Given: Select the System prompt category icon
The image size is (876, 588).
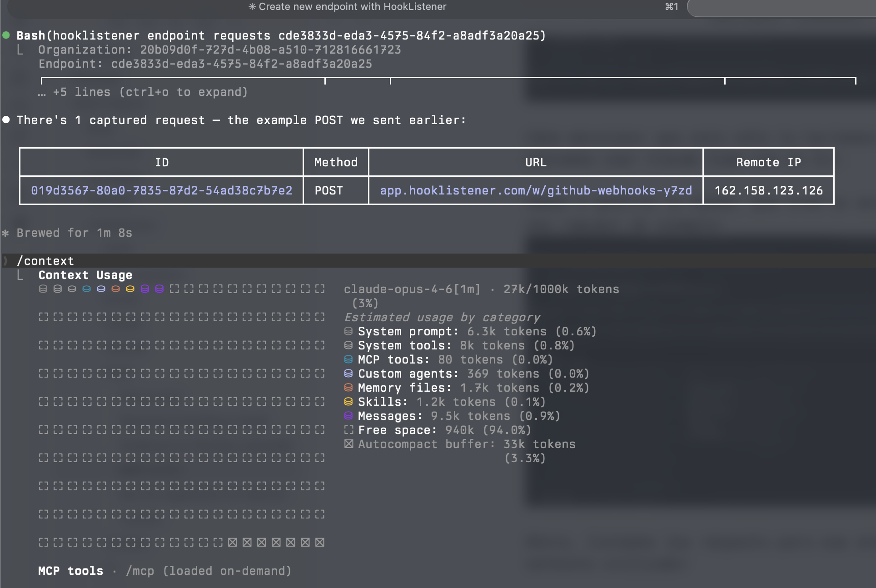Looking at the screenshot, I should coord(348,332).
